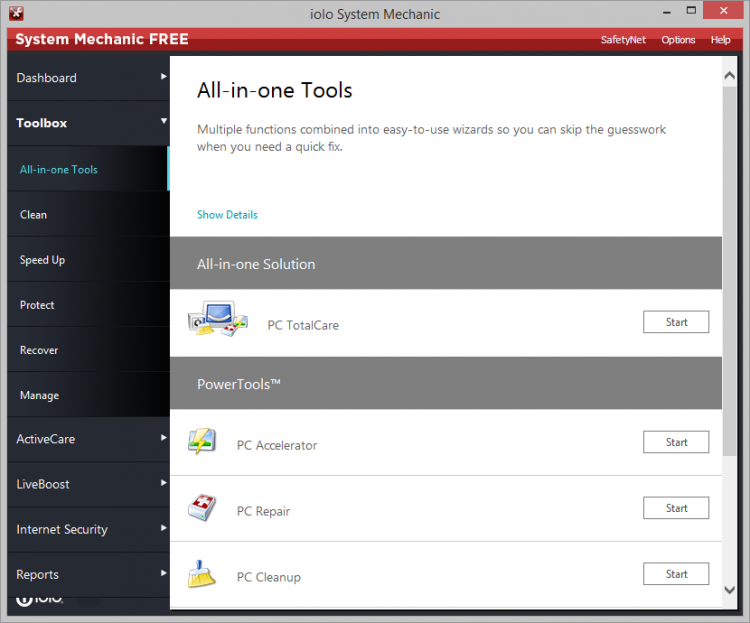Click the PC TotalCare label

point(303,325)
